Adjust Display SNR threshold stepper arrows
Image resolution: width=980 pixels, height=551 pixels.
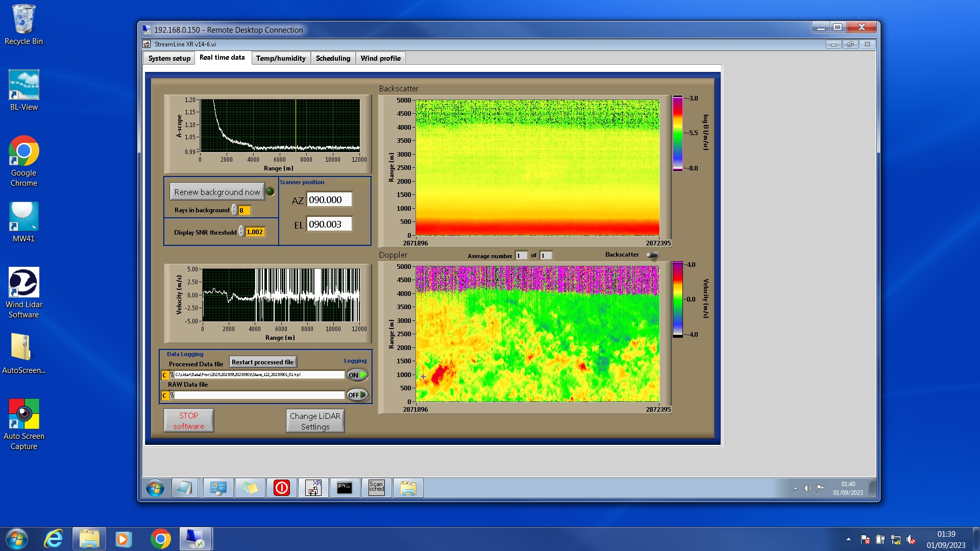[x=241, y=232]
